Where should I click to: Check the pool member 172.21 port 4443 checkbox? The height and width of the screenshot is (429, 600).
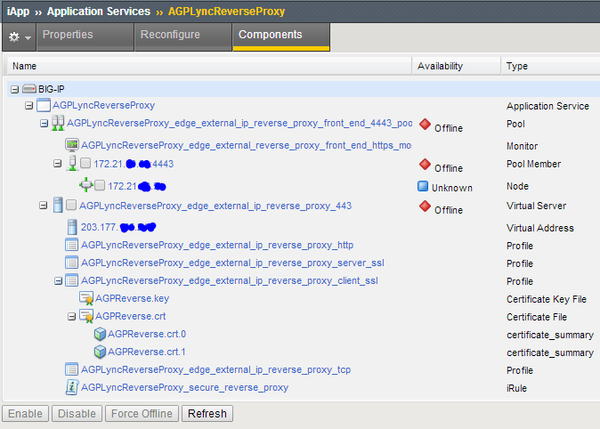pos(85,164)
